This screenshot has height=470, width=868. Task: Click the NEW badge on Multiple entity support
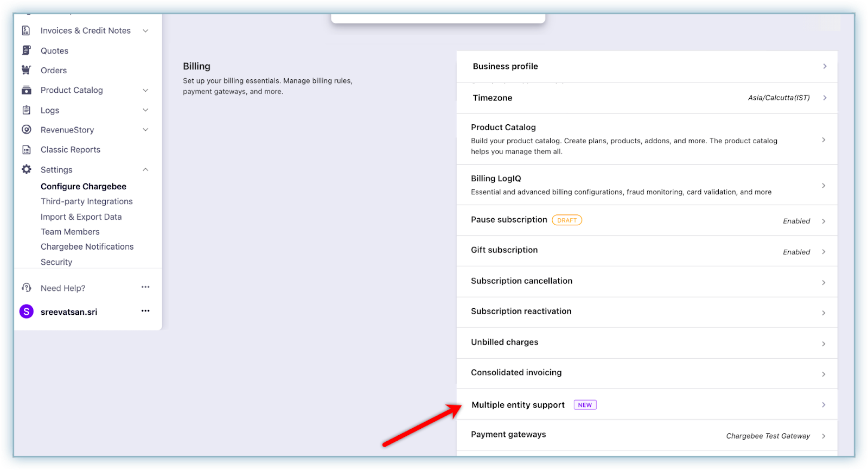pos(585,405)
